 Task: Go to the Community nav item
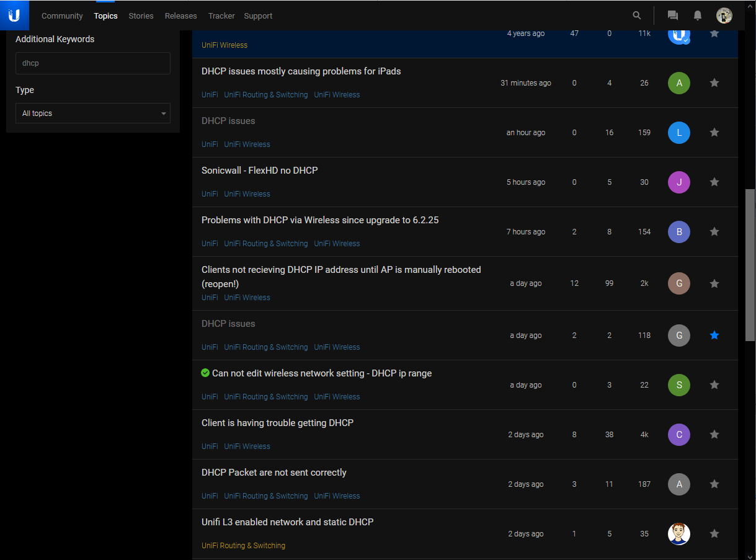pos(62,16)
